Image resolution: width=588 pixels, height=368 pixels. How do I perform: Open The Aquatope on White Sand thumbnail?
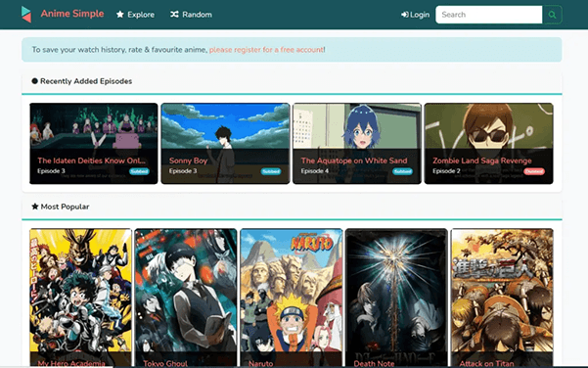click(357, 143)
